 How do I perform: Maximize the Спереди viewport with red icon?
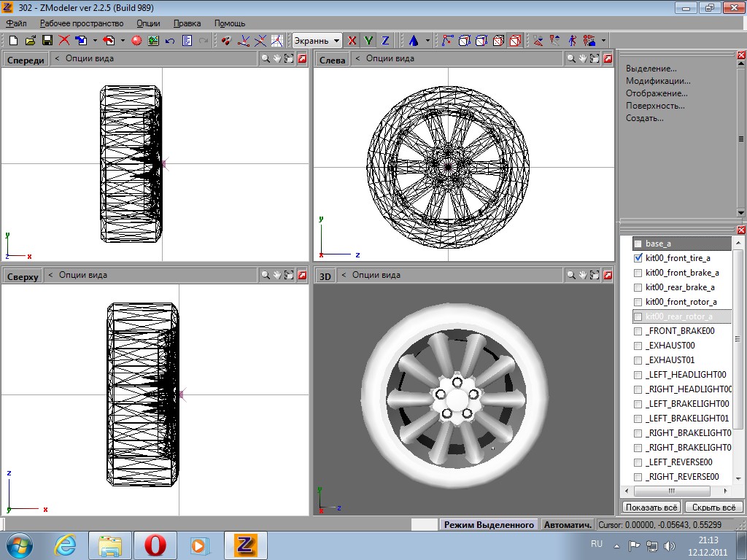pyautogui.click(x=302, y=58)
